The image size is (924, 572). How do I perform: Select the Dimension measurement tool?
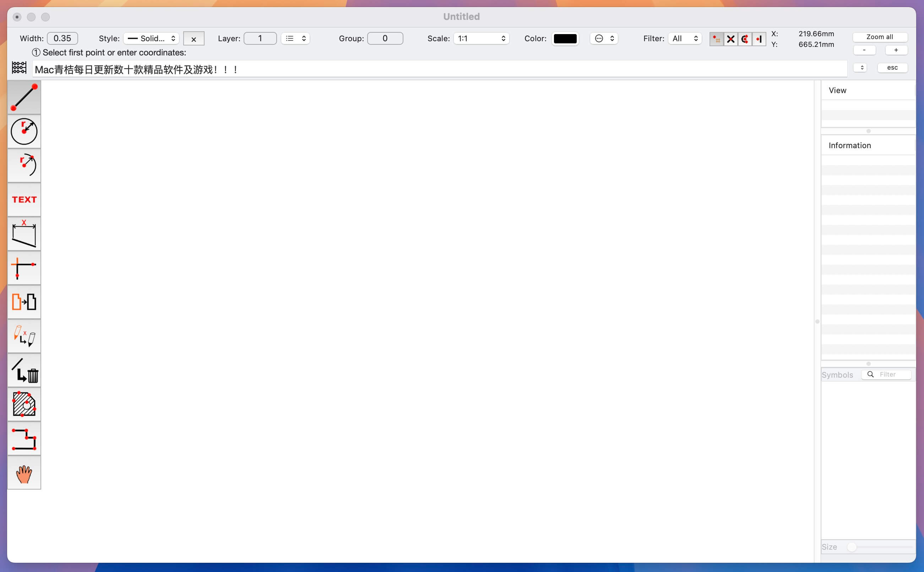pyautogui.click(x=24, y=234)
